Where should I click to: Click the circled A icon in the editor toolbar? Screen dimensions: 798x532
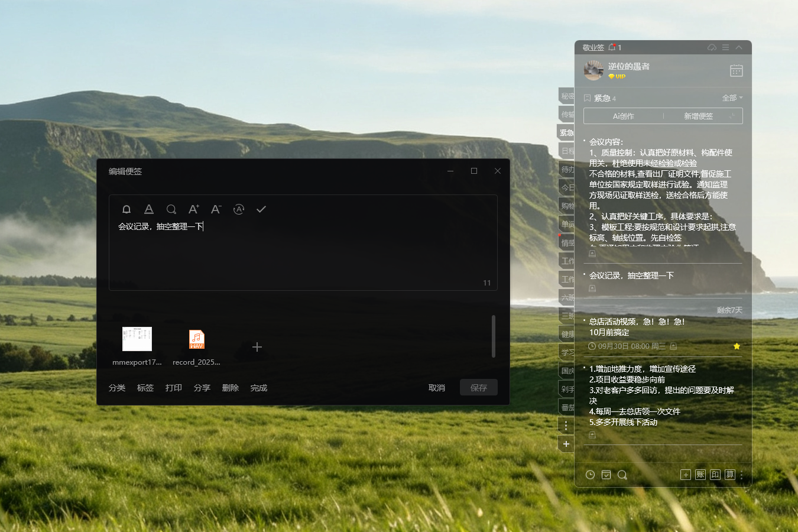pyautogui.click(x=239, y=209)
